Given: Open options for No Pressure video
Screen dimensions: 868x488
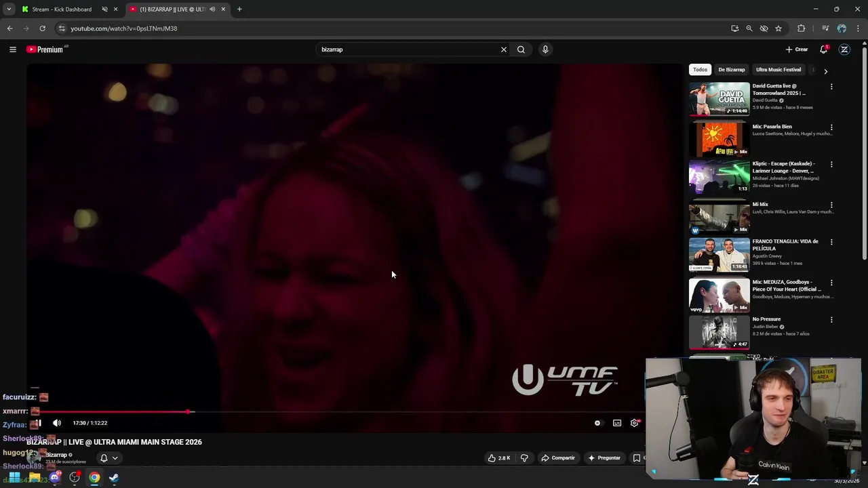Looking at the screenshot, I should click(x=831, y=320).
